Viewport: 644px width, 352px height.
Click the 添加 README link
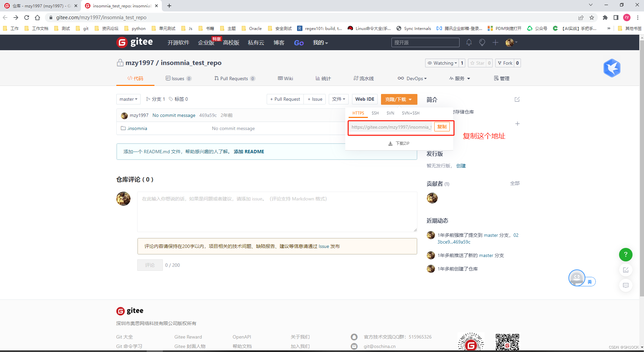(249, 152)
